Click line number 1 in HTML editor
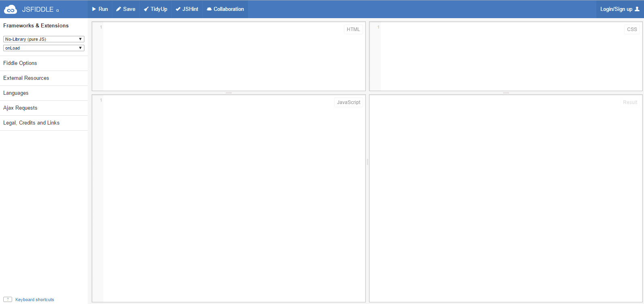 pos(101,27)
